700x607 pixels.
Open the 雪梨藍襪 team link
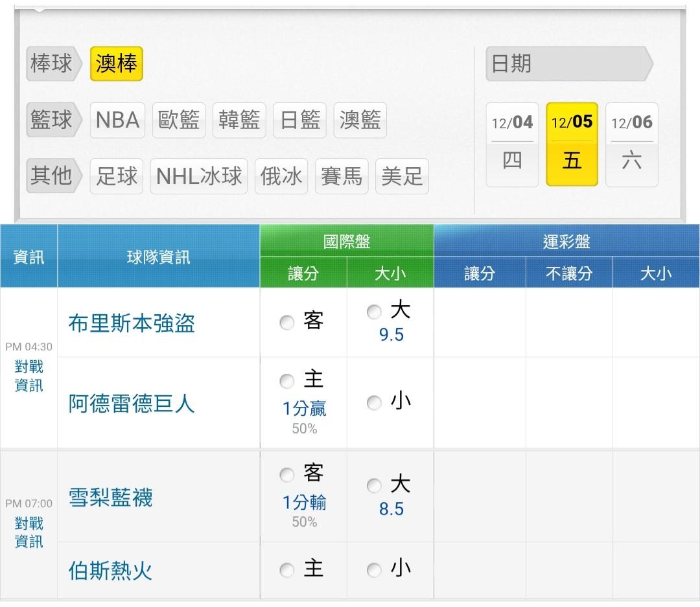click(x=110, y=498)
